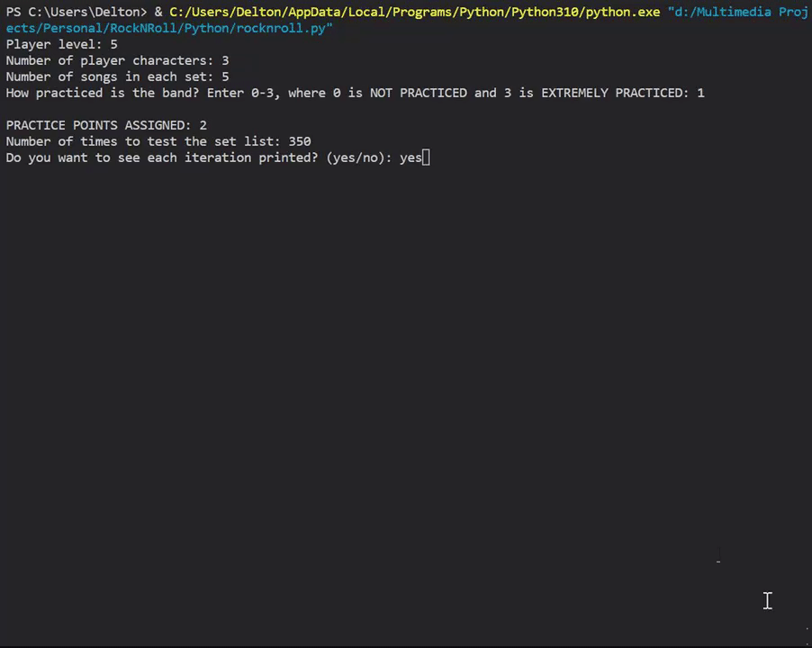Image resolution: width=812 pixels, height=648 pixels.
Task: Click the empty terminal area below the output
Action: click(405, 378)
